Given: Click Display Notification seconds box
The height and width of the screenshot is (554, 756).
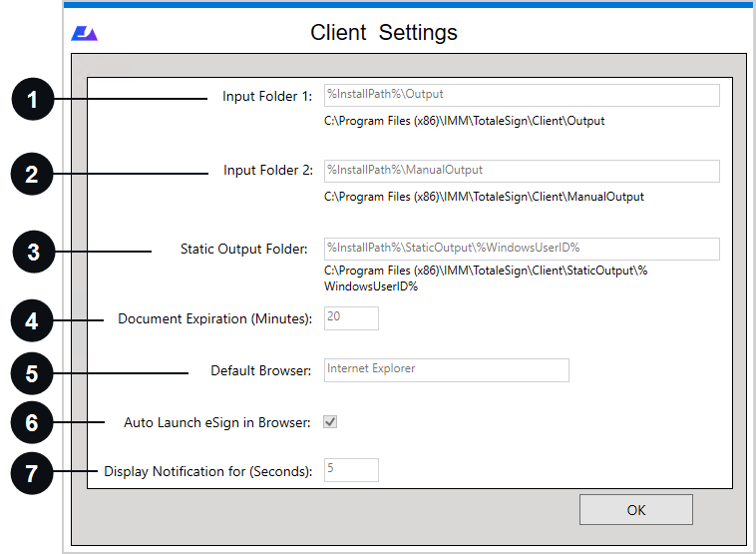Looking at the screenshot, I should tap(351, 470).
